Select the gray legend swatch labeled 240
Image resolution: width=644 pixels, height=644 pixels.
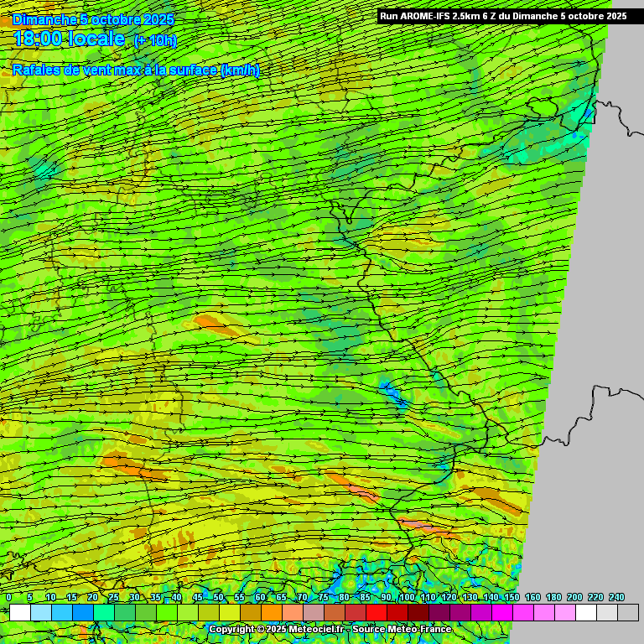(x=627, y=613)
